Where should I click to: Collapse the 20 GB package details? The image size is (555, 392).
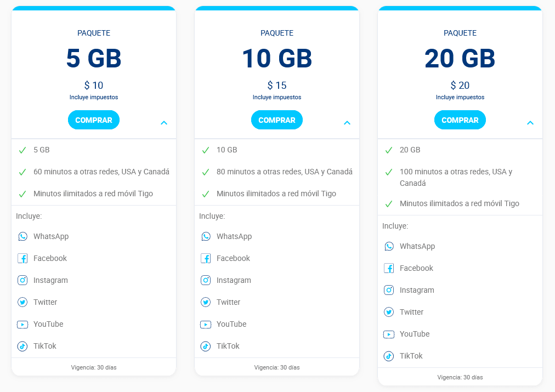click(x=530, y=123)
